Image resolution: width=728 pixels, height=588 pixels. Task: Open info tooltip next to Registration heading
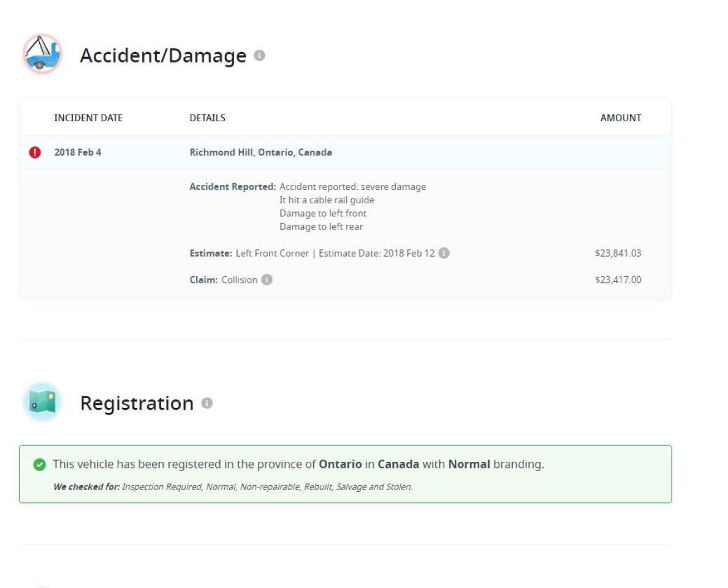click(207, 403)
